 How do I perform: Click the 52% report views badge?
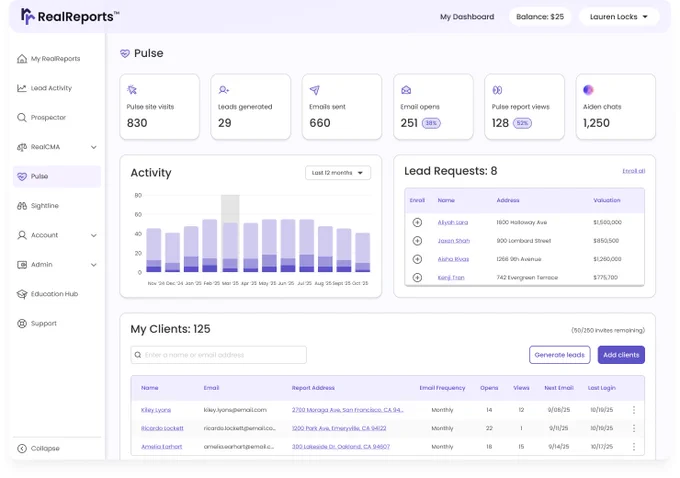(522, 123)
